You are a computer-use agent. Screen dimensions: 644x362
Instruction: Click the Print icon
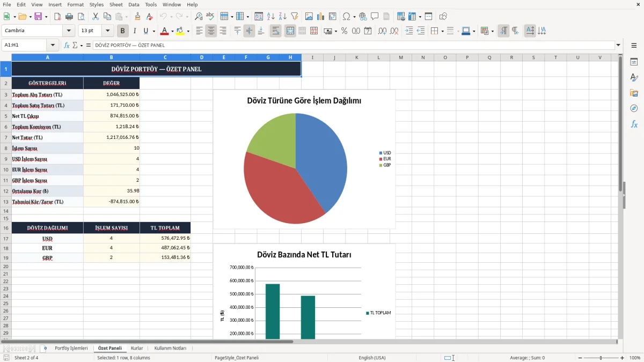click(x=69, y=17)
